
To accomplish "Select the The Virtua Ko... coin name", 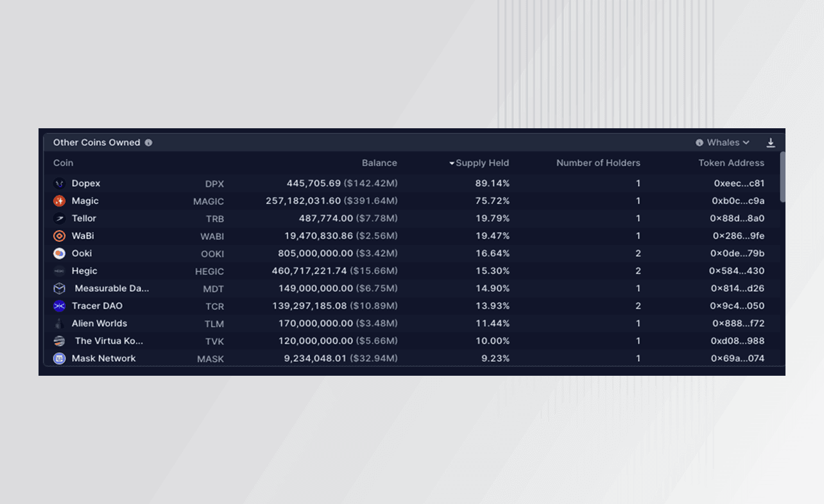I will (x=109, y=341).
